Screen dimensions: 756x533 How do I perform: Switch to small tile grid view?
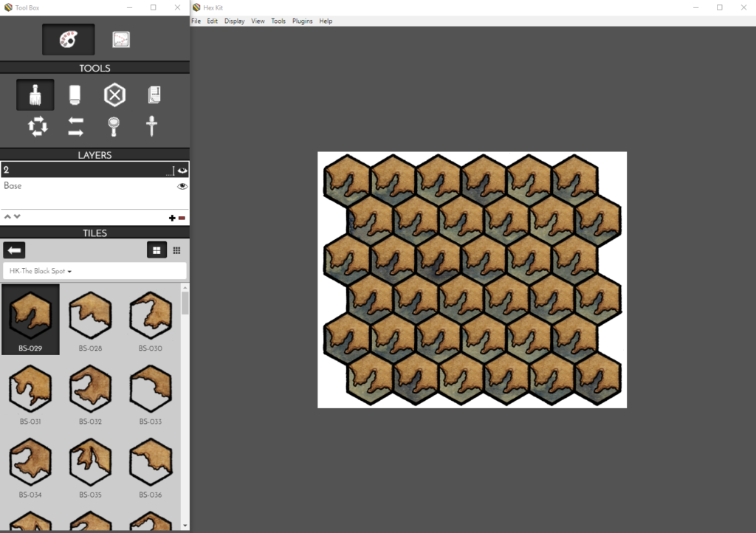[177, 250]
